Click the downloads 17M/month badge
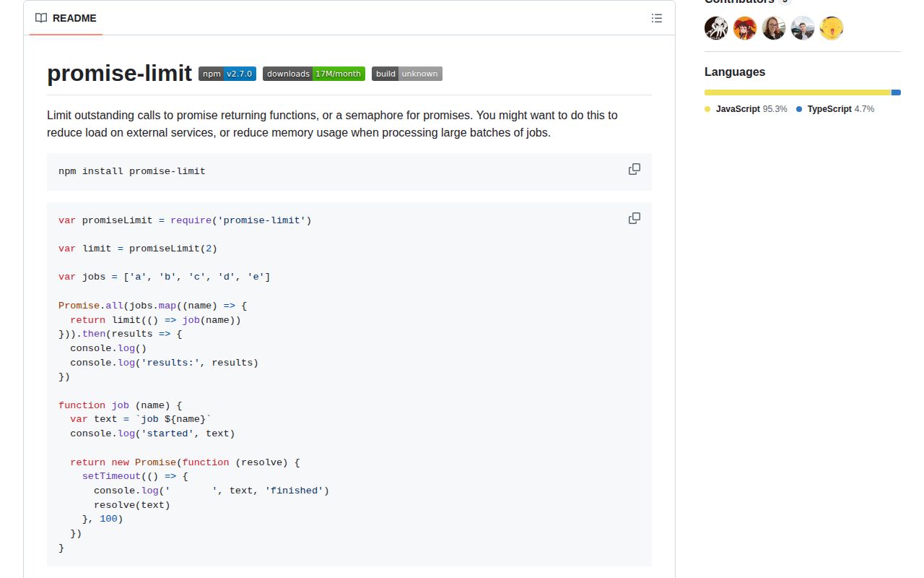 tap(314, 74)
